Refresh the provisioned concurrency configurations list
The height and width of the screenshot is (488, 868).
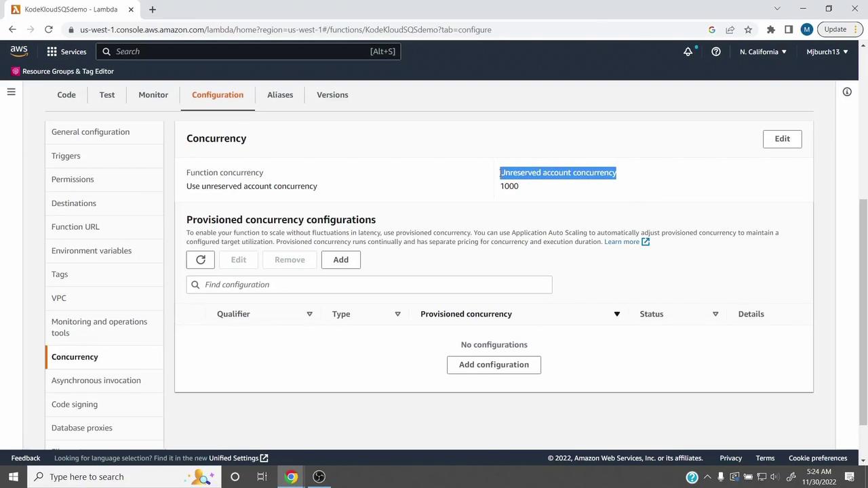[x=201, y=260]
